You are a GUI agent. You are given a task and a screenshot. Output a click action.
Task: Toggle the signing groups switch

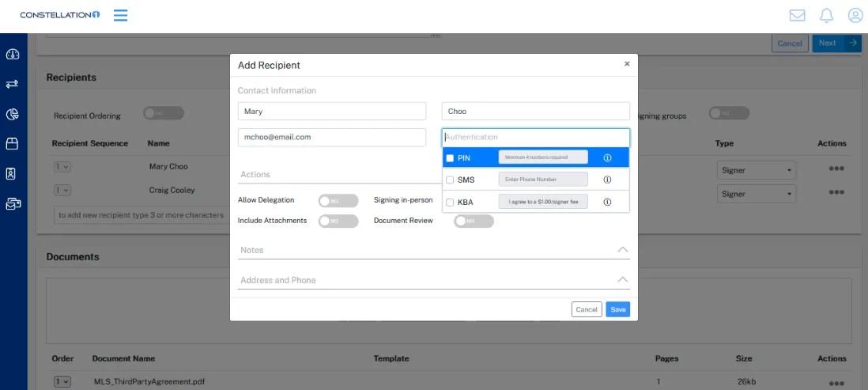click(x=729, y=113)
